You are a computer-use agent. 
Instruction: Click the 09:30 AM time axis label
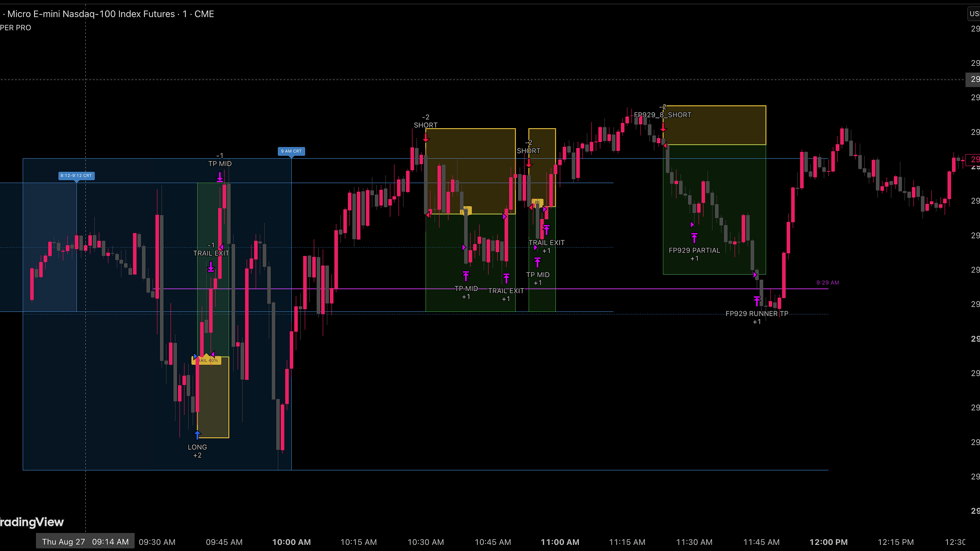coord(157,542)
